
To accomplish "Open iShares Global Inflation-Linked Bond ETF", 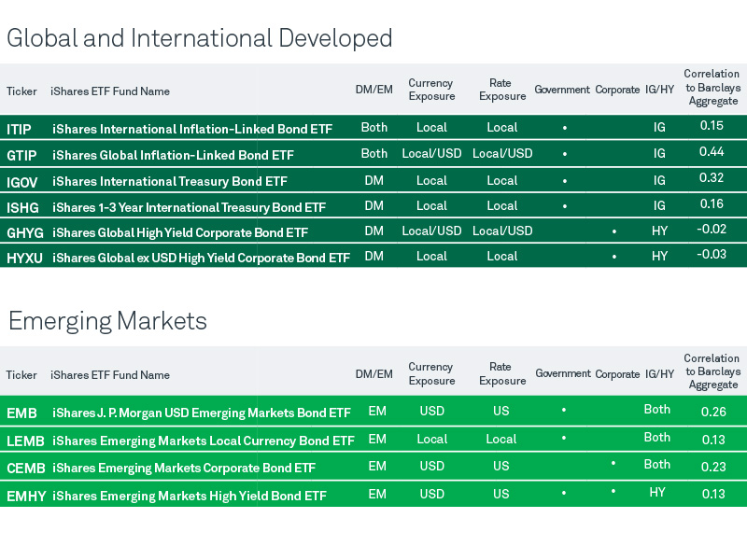I will [x=173, y=155].
